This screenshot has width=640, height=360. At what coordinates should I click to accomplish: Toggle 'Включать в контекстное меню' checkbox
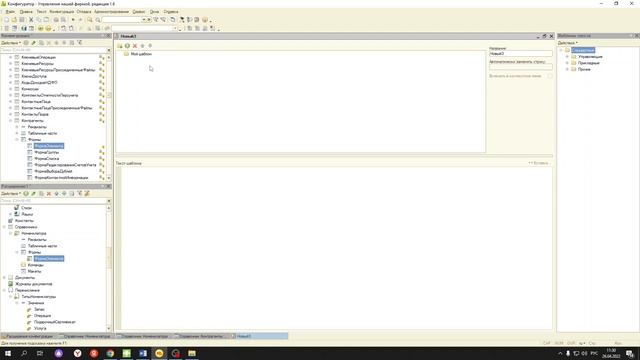pyautogui.click(x=550, y=76)
